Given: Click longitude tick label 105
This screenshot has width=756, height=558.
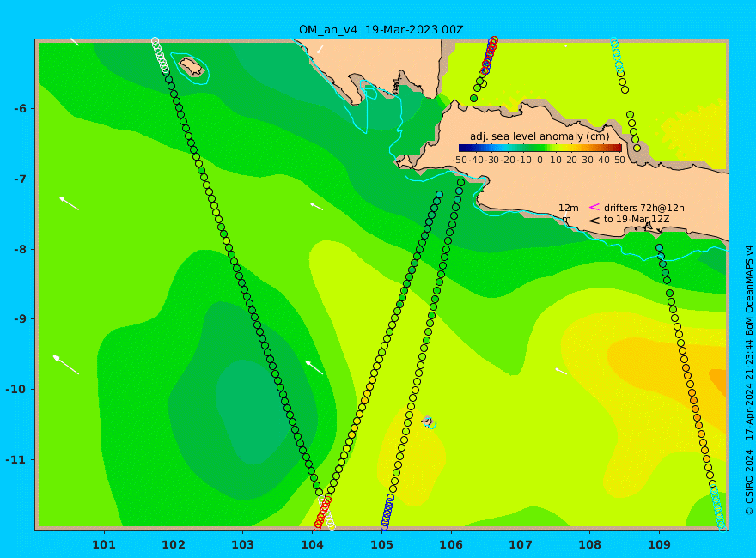Looking at the screenshot, I should [381, 544].
